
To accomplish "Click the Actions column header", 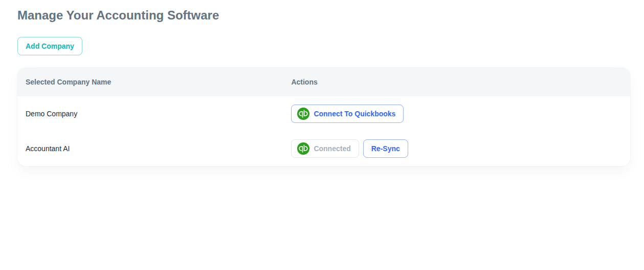I will 304,82.
